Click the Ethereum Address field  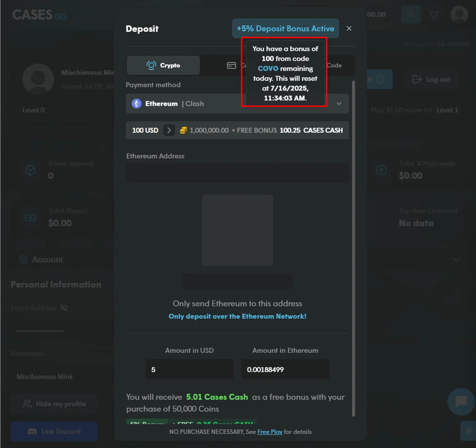pyautogui.click(x=237, y=173)
